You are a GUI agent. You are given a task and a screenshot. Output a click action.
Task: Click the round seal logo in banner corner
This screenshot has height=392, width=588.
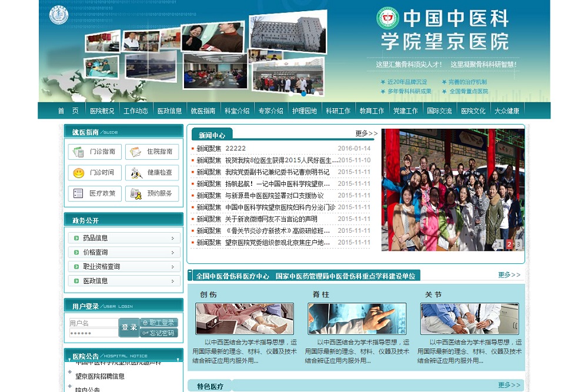[58, 15]
